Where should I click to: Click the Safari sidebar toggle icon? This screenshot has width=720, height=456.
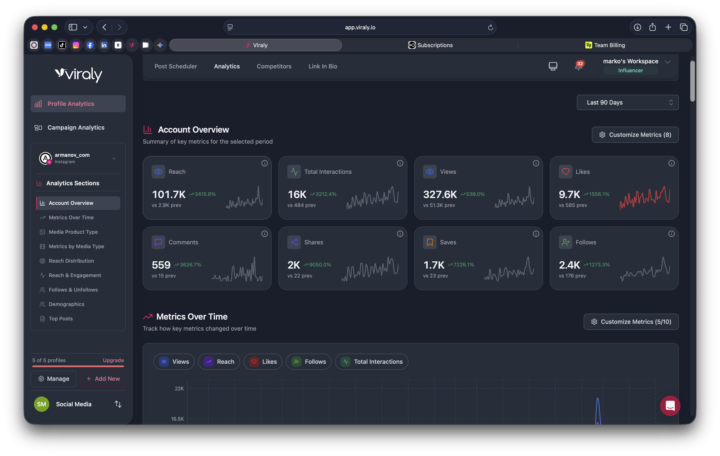click(x=73, y=27)
